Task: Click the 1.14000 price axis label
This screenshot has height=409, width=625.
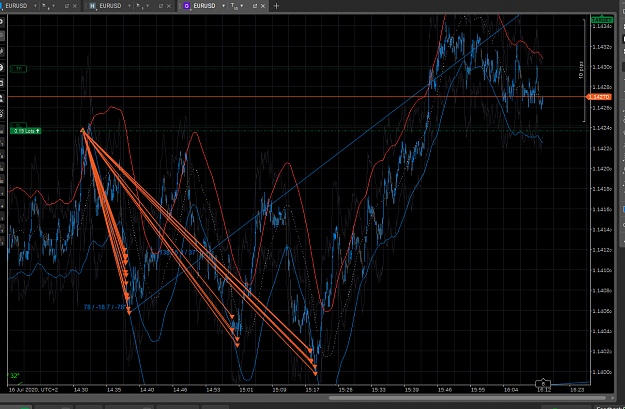Action: tap(602, 372)
